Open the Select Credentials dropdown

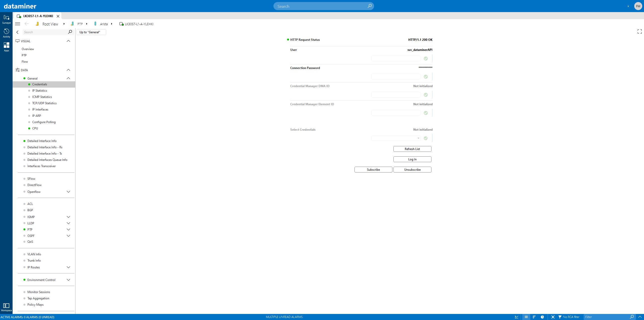click(396, 138)
